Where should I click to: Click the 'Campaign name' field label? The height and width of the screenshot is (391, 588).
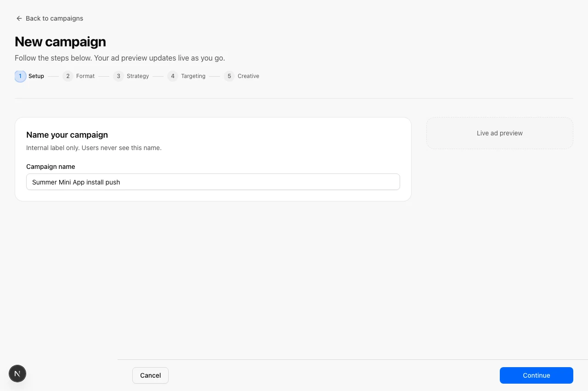point(51,167)
